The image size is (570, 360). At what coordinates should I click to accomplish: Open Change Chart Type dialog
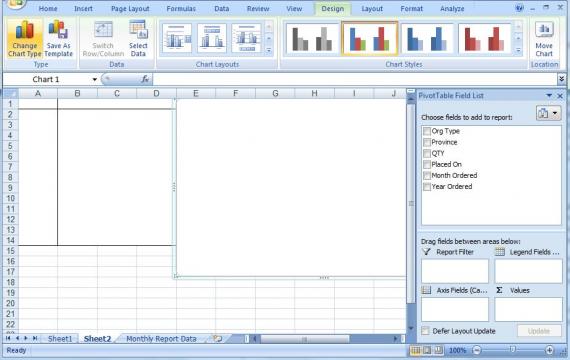pos(25,39)
